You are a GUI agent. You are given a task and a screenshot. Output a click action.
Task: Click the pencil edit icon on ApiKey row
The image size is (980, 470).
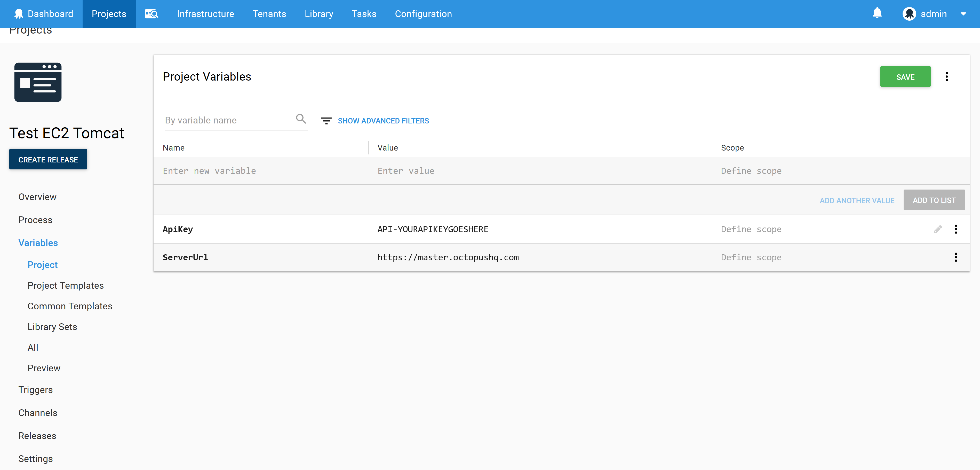click(x=938, y=229)
